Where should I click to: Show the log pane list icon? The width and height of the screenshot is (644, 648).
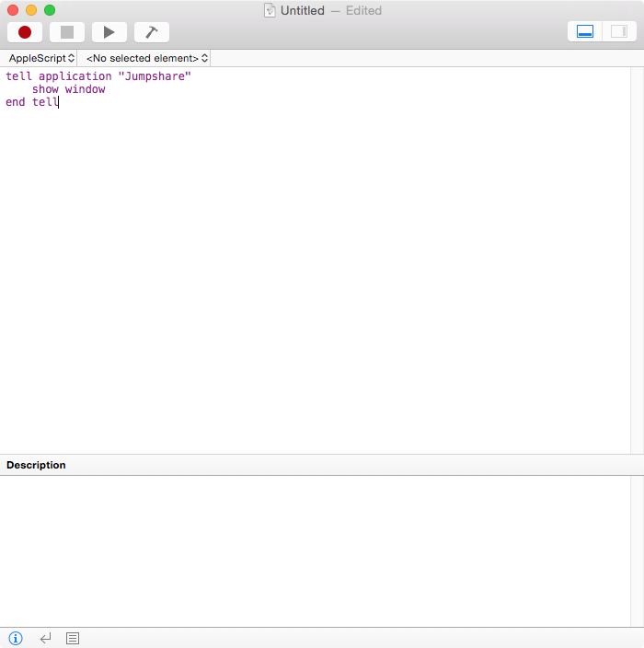(73, 638)
